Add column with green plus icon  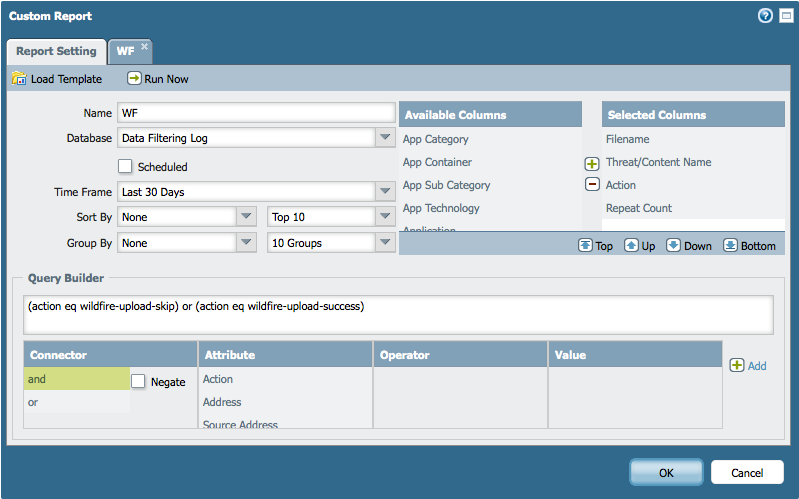[592, 164]
